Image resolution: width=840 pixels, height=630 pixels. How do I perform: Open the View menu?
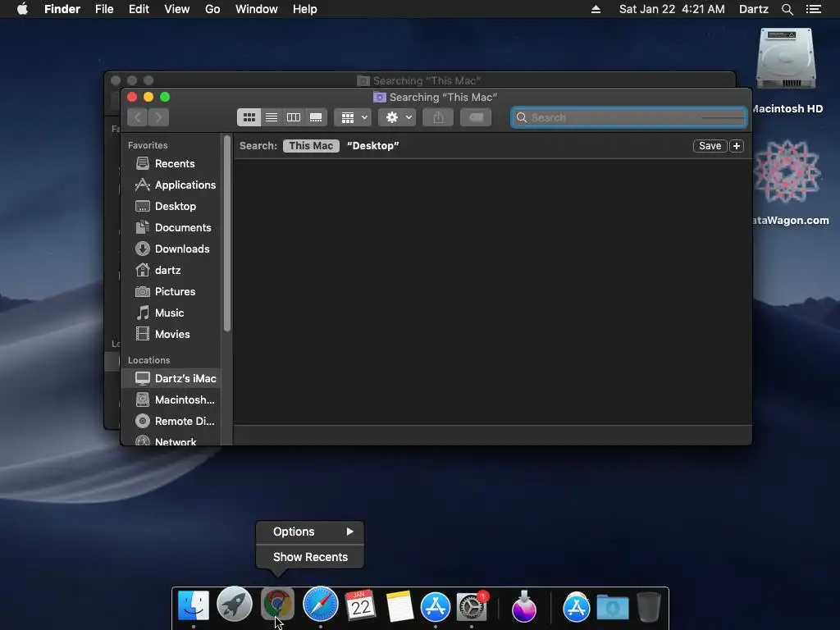177,9
